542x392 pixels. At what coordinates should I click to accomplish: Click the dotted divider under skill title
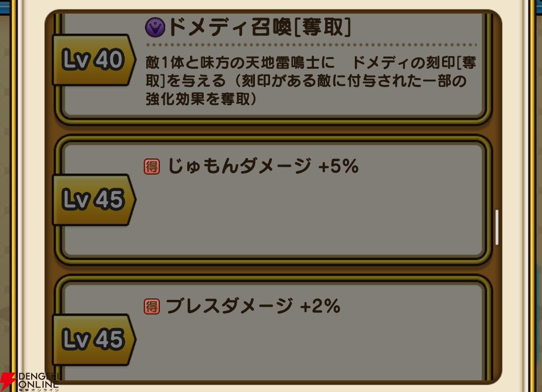pos(311,45)
